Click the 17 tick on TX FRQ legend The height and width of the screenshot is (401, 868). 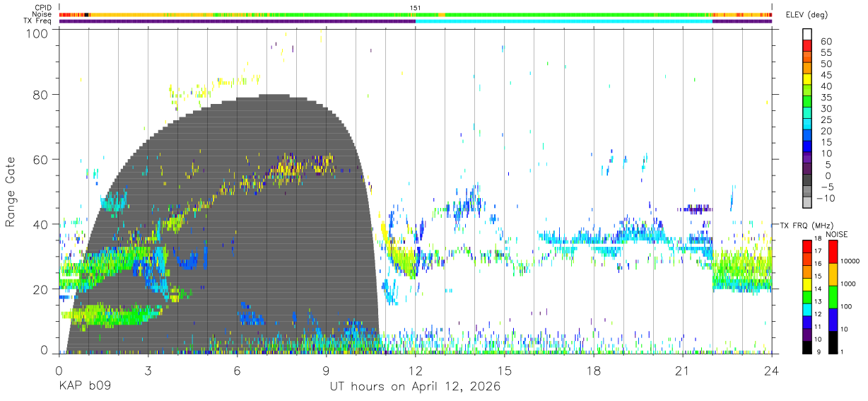click(818, 251)
